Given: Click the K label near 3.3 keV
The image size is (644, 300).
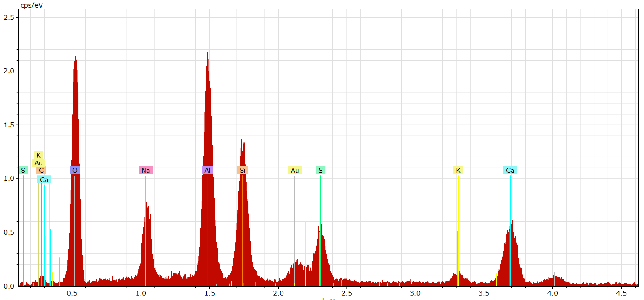Looking at the screenshot, I should (458, 171).
